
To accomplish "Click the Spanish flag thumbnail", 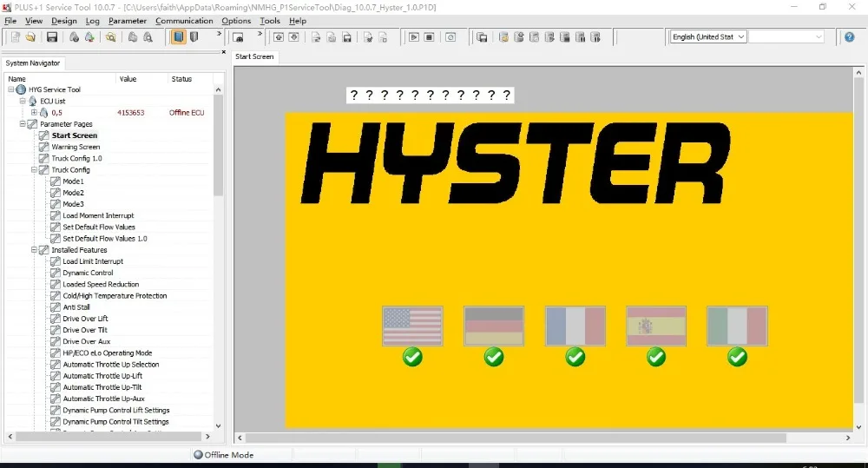I will pos(656,326).
